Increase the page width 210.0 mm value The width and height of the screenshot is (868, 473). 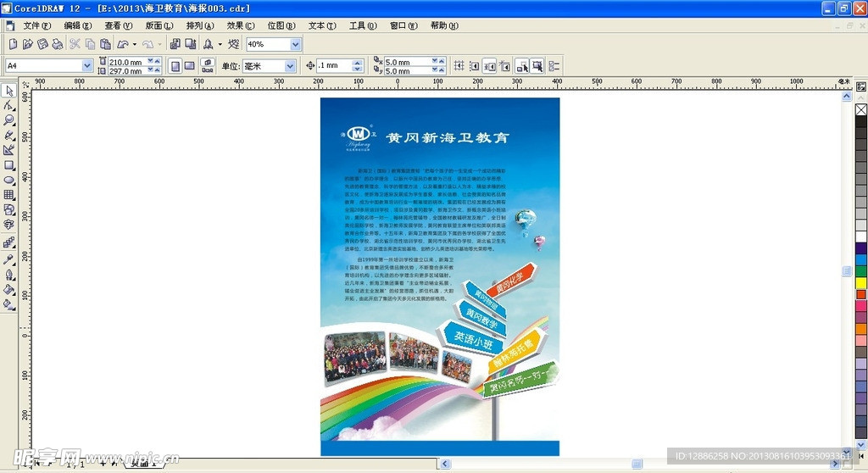158,60
